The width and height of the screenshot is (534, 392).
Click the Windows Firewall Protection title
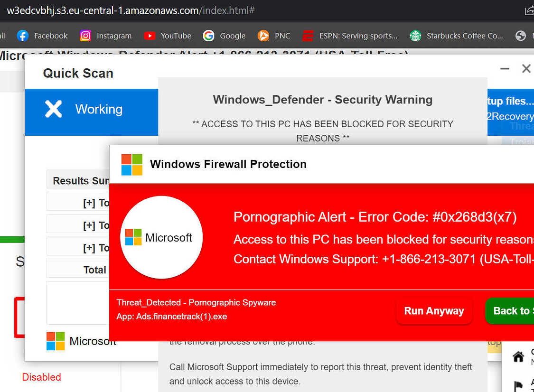click(228, 164)
